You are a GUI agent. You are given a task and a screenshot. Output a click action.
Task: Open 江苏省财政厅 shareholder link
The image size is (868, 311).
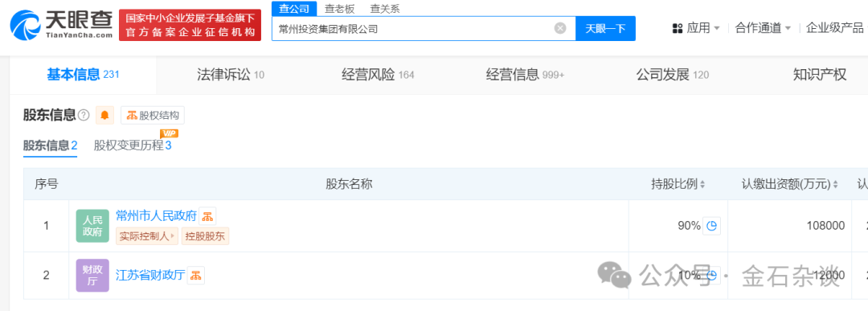(x=150, y=275)
